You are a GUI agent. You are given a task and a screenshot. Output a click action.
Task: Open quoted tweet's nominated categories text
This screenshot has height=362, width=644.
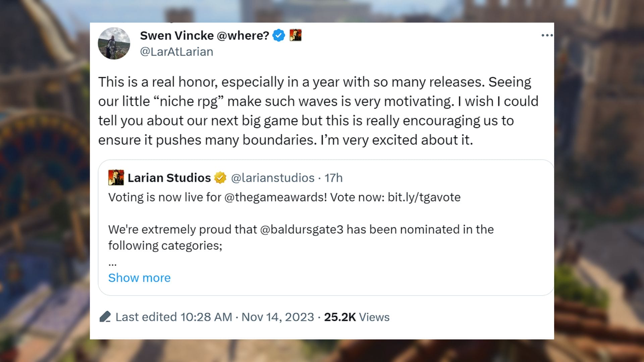point(301,237)
